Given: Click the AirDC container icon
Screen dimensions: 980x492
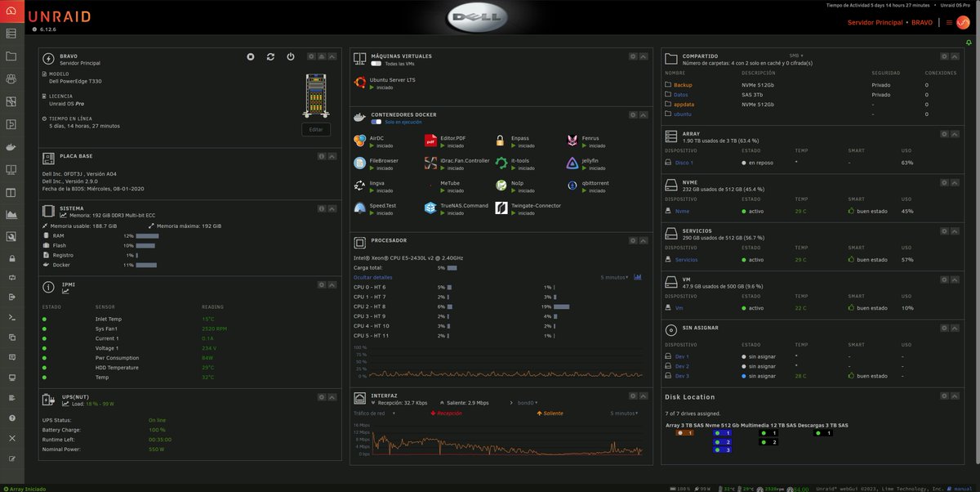Looking at the screenshot, I should pyautogui.click(x=359, y=141).
